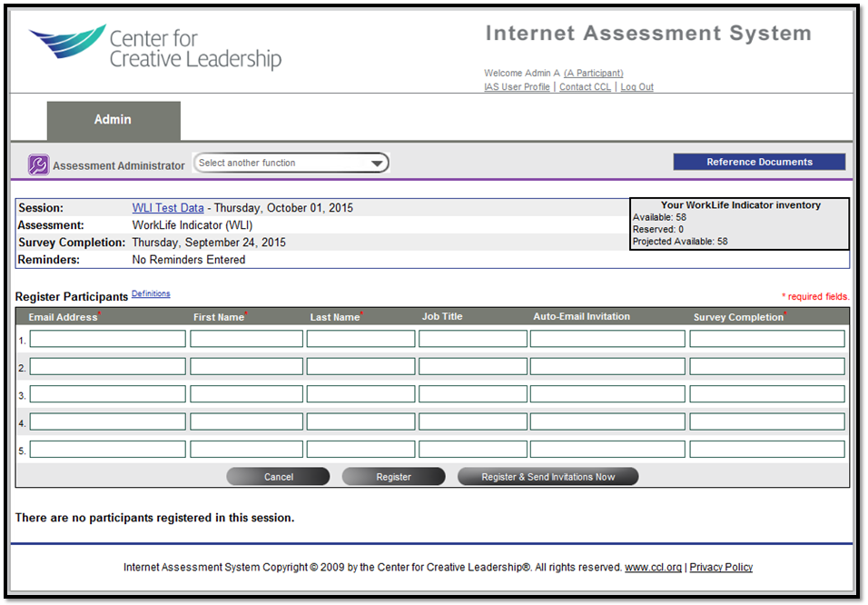868x605 pixels.
Task: Open the WLI Test Data session link
Action: pyautogui.click(x=168, y=208)
